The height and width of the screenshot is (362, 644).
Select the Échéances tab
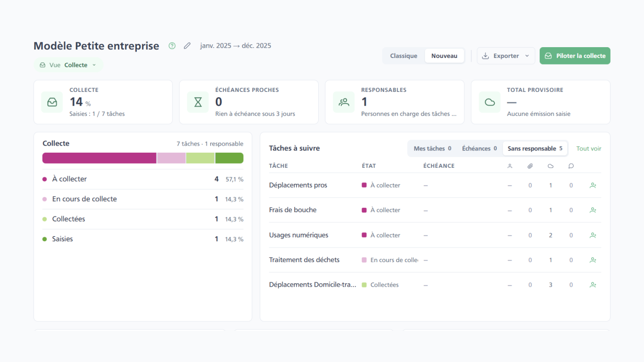point(479,148)
